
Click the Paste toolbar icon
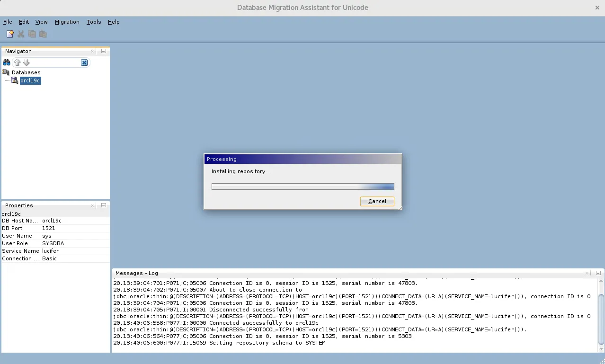tap(43, 34)
